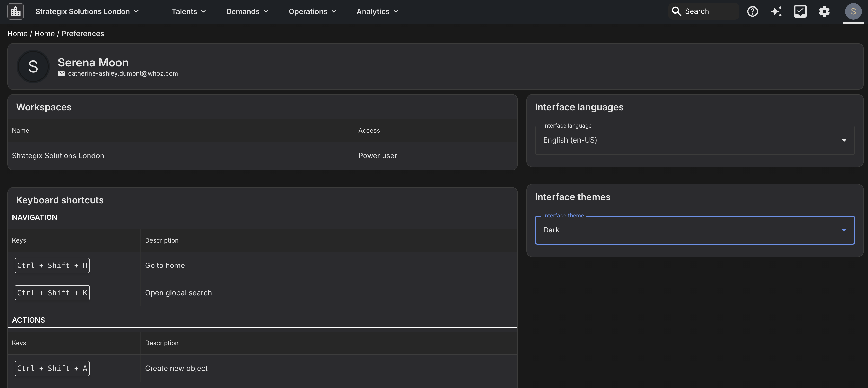Select the Strategix Solutions London workspace row
868x388 pixels.
(x=58, y=156)
